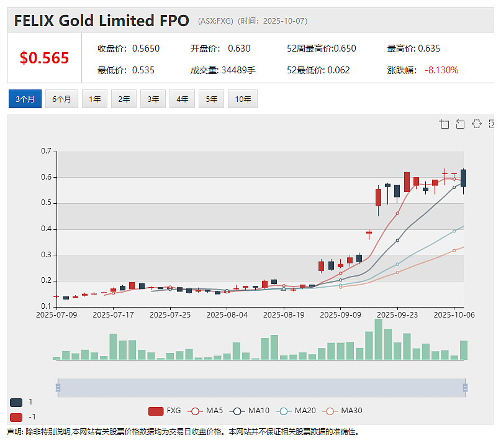Click the -8.130% change percentage

[x=441, y=70]
